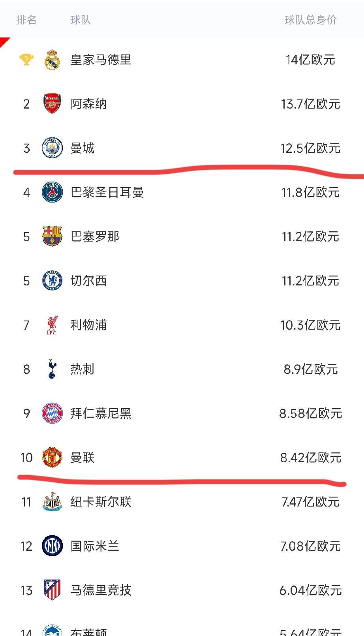Viewport: 364px width, 636px height.
Task: Click the 排名 column header
Action: click(x=26, y=20)
